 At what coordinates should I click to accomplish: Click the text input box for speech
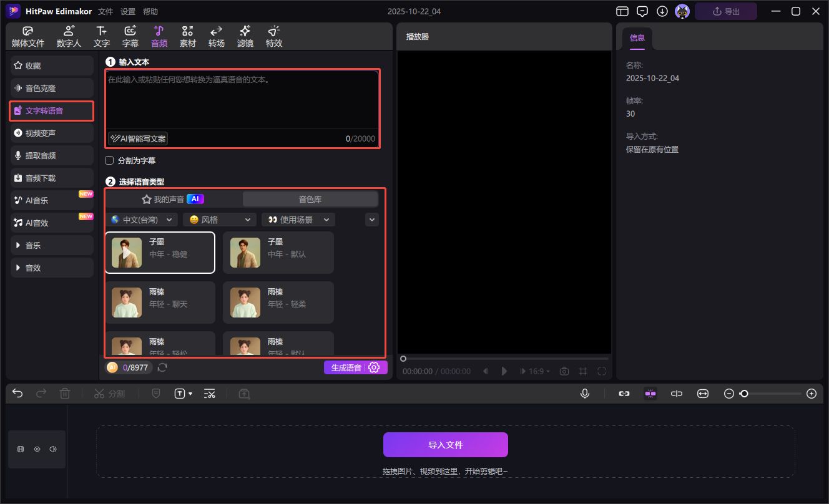click(x=242, y=100)
